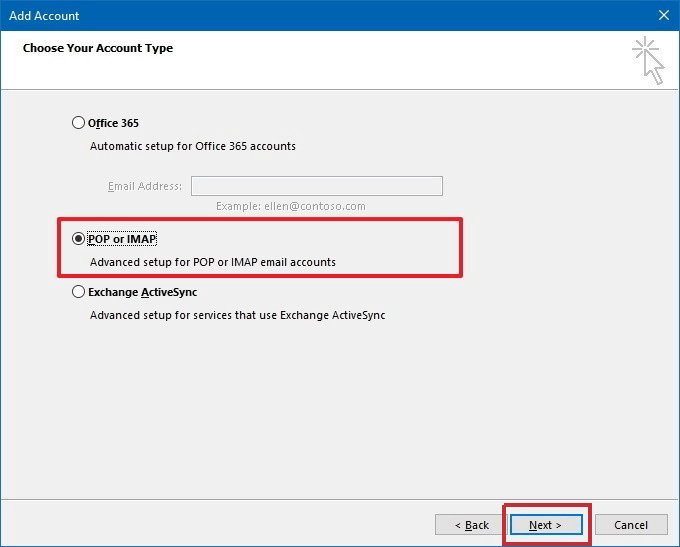Cancel the account setup
The height and width of the screenshot is (547, 680).
[631, 524]
